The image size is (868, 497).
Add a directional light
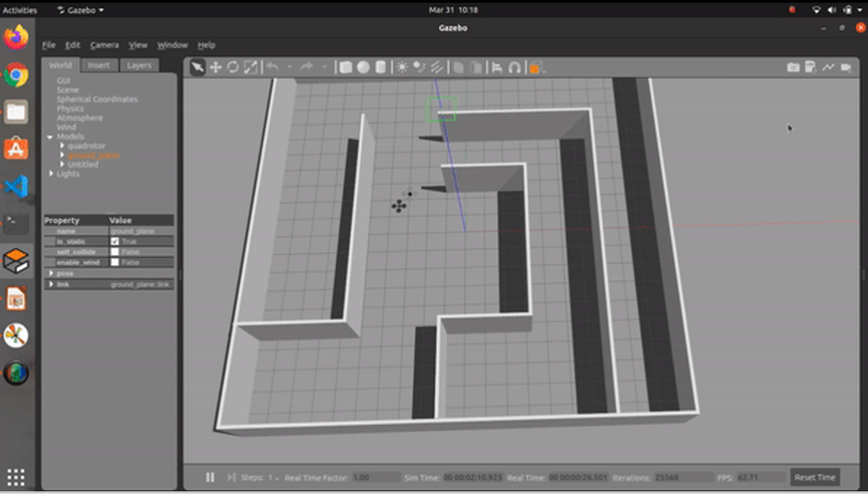[x=437, y=67]
